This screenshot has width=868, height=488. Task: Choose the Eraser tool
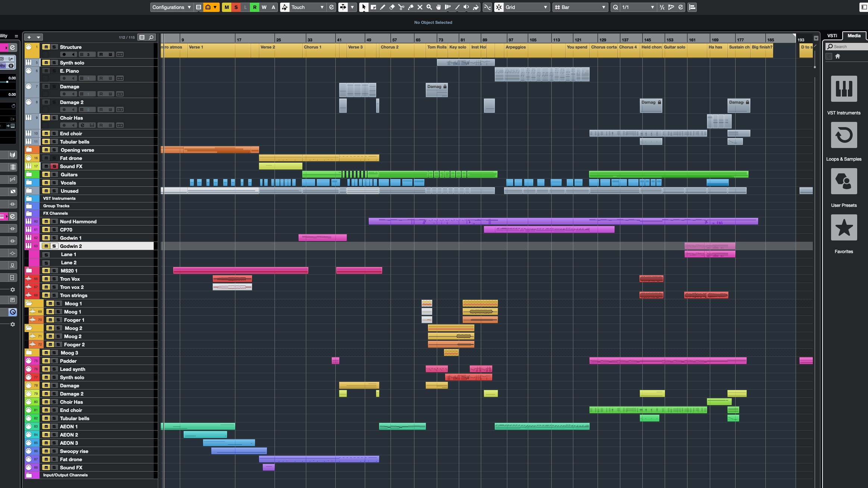click(392, 7)
